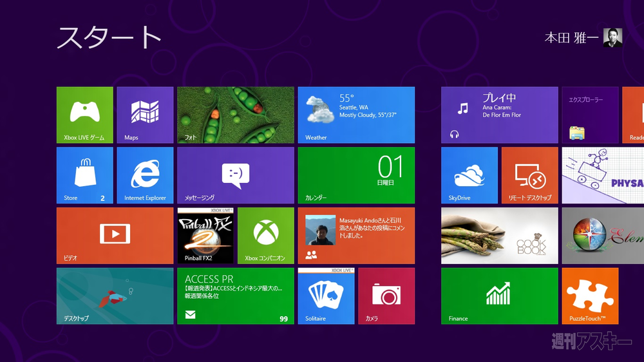Launch the Maps tile
Viewport: 644px width, 362px height.
click(x=145, y=115)
